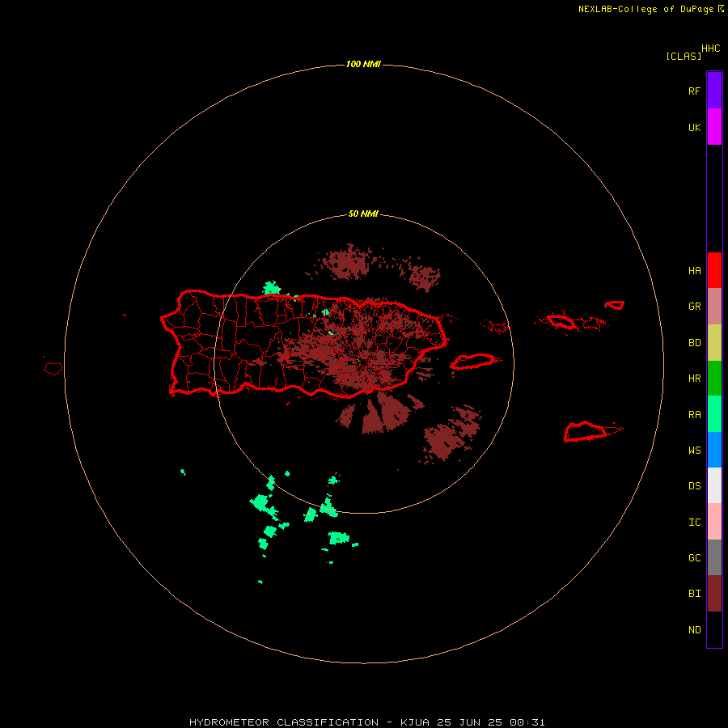Image resolution: width=728 pixels, height=728 pixels.
Task: Click the BI legend label
Action: (694, 594)
